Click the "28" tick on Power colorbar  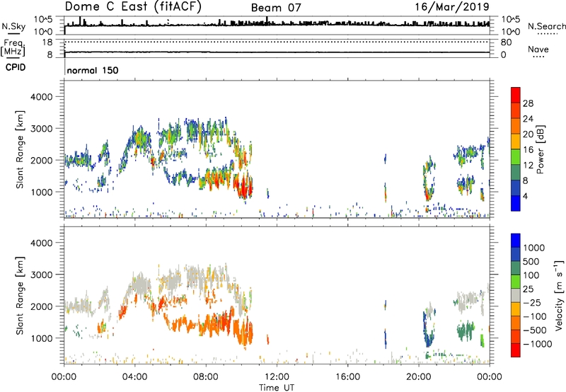(528, 103)
